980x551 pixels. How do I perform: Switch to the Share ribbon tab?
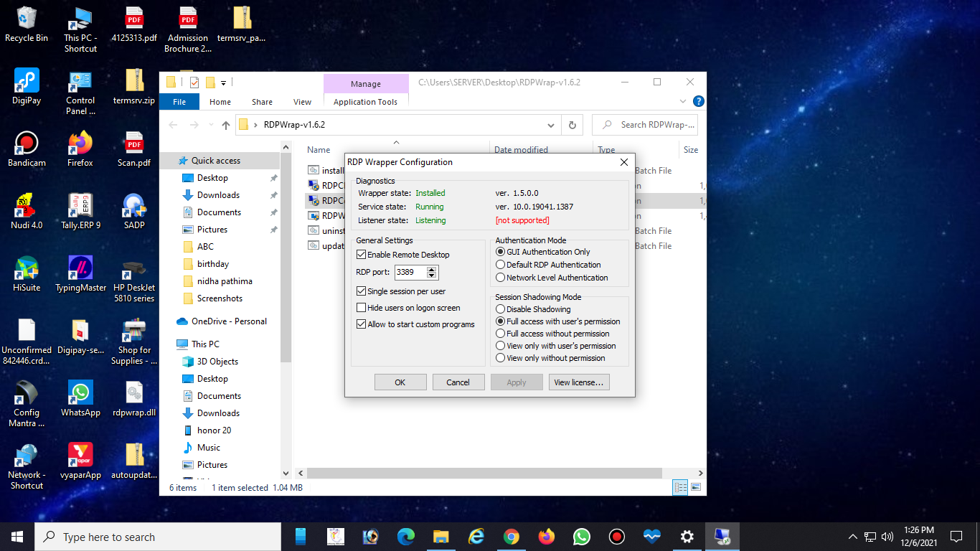pyautogui.click(x=262, y=102)
